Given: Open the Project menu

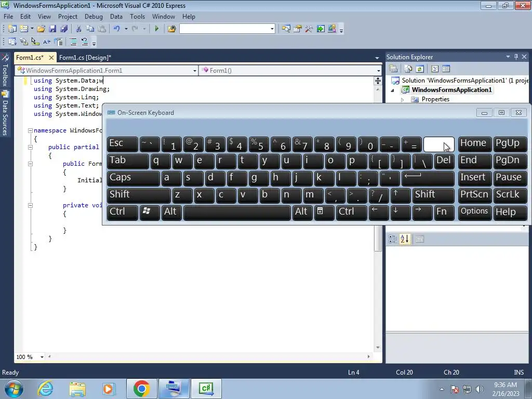Looking at the screenshot, I should click(68, 17).
